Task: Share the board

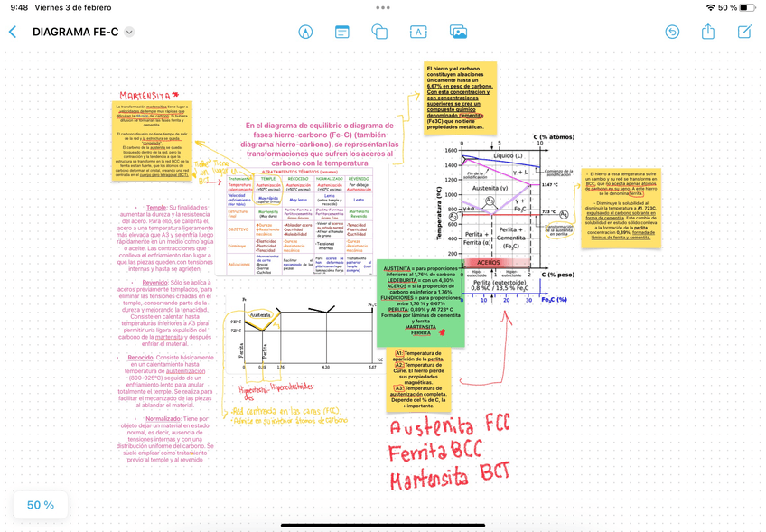Action: pyautogui.click(x=708, y=32)
